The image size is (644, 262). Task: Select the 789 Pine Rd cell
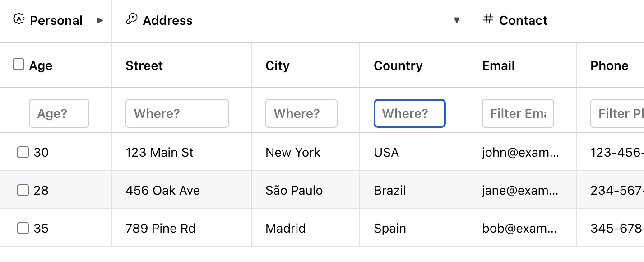coord(181,228)
